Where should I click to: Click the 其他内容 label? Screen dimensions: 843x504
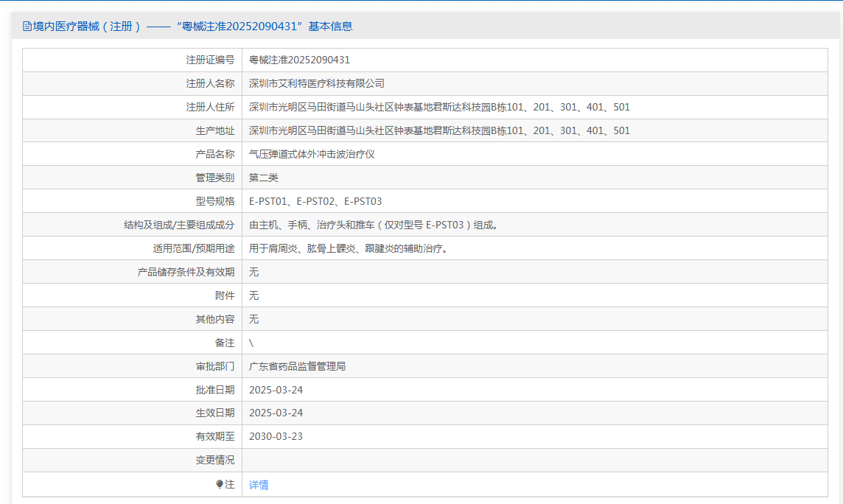[x=215, y=319]
